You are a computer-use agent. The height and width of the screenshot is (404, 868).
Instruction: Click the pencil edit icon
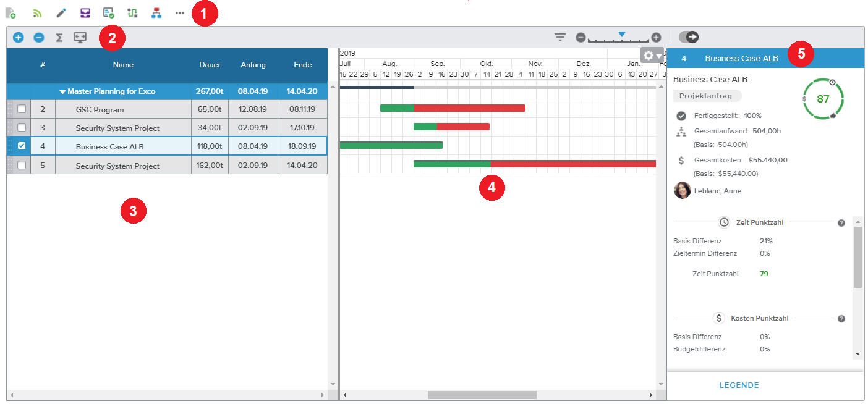click(x=61, y=12)
